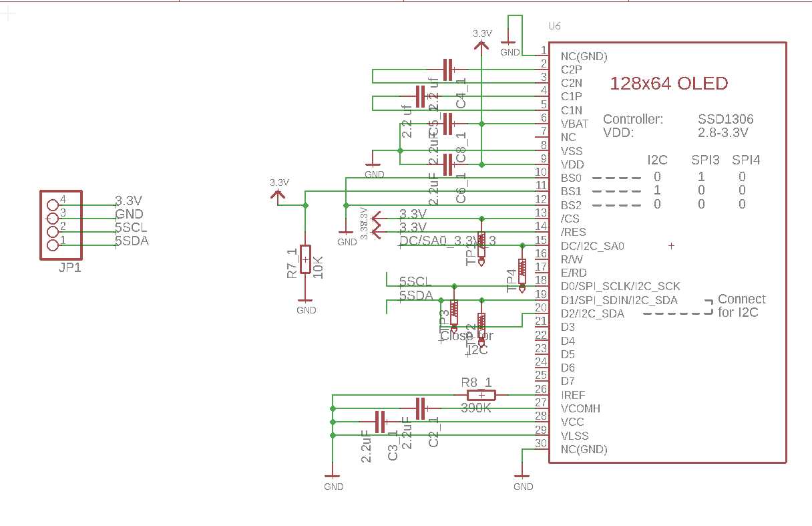The height and width of the screenshot is (526, 812).
Task: Click the 5SCL net label beside JP1
Action: point(132,227)
